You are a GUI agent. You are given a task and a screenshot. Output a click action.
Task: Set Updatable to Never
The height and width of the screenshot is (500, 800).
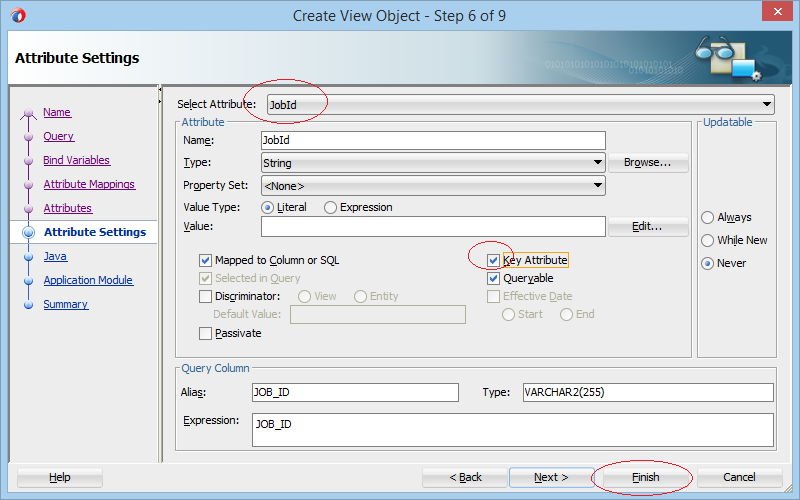(x=707, y=264)
